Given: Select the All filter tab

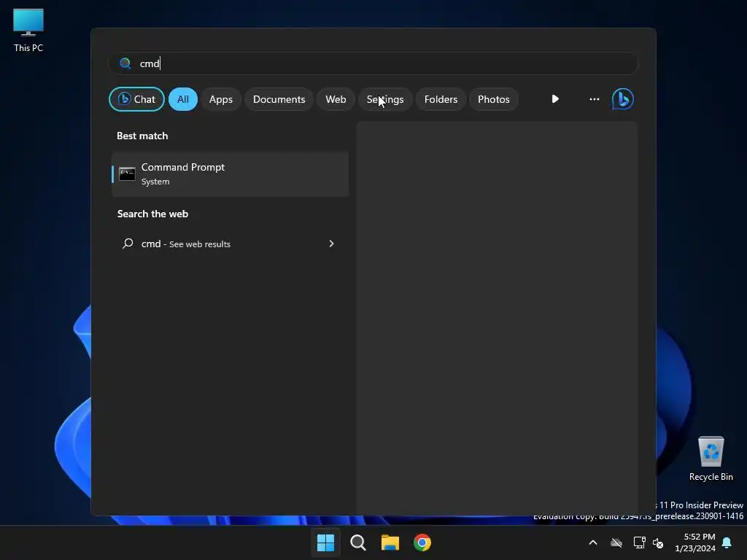Looking at the screenshot, I should (183, 99).
